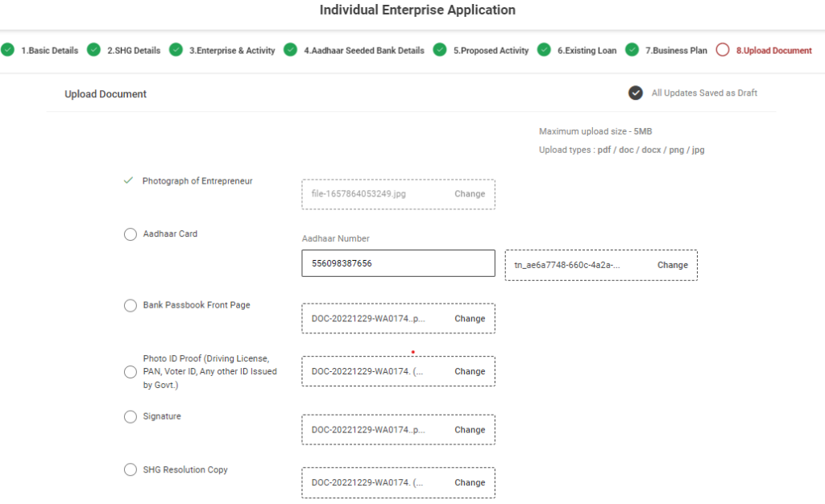Click green checkmark icon beside Basic Details
This screenshot has height=504, width=825.
click(x=8, y=50)
